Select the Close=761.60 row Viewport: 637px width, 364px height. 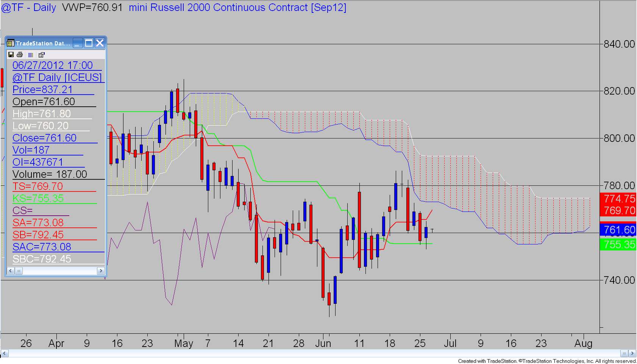56,138
